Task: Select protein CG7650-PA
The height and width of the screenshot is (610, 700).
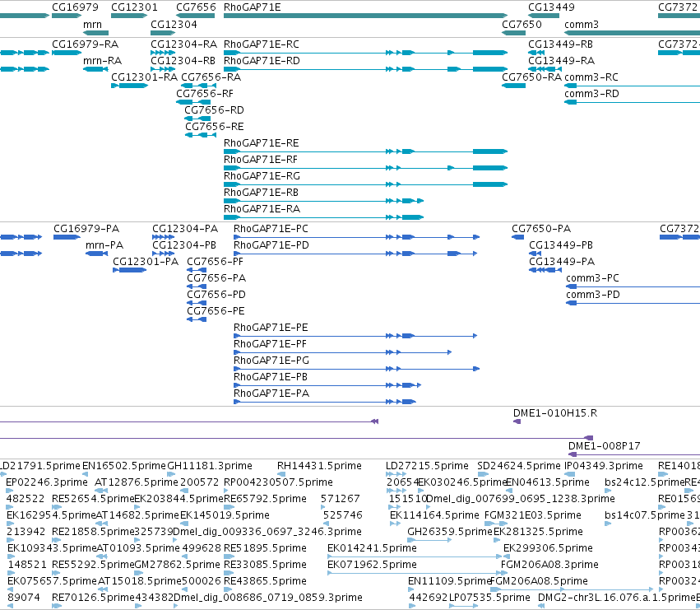Action: (541, 229)
